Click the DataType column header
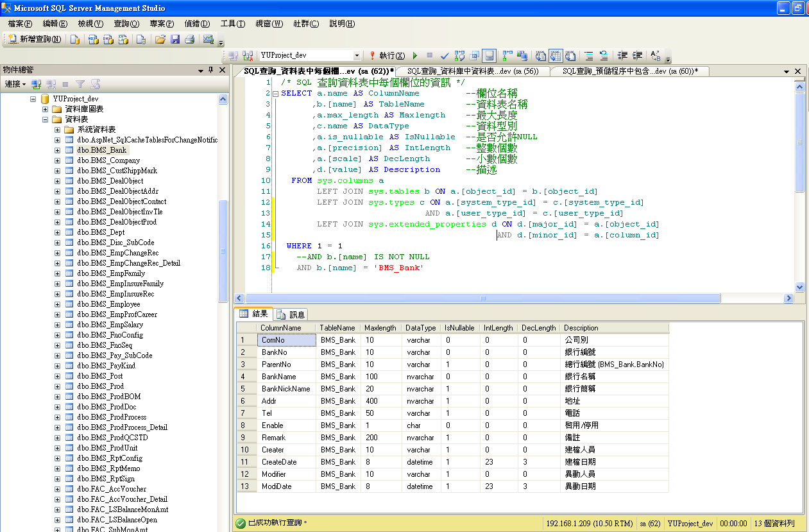Viewport: 809px width, 532px height. [x=421, y=328]
